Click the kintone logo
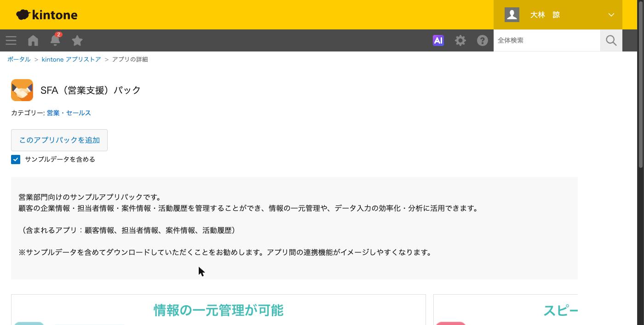The width and height of the screenshot is (644, 325). coord(46,15)
